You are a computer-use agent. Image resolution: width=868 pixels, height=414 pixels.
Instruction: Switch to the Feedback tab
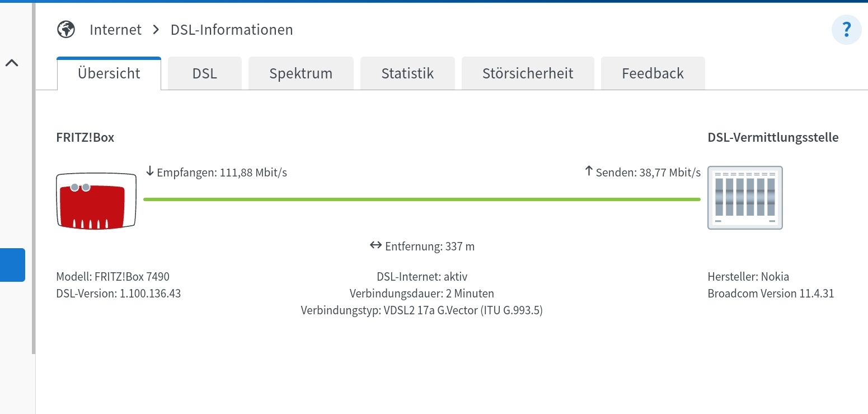[x=653, y=73]
